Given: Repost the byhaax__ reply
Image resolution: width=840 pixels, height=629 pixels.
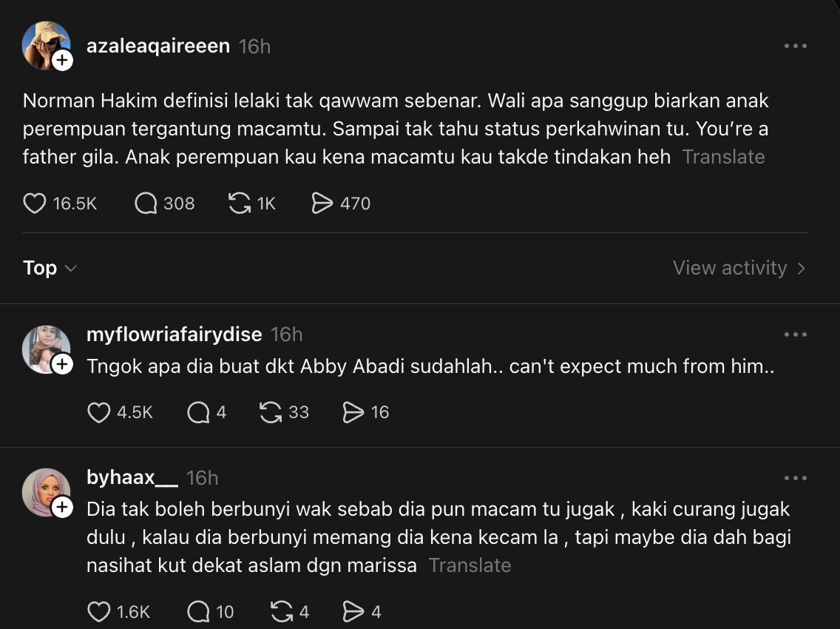Looking at the screenshot, I should [x=282, y=612].
